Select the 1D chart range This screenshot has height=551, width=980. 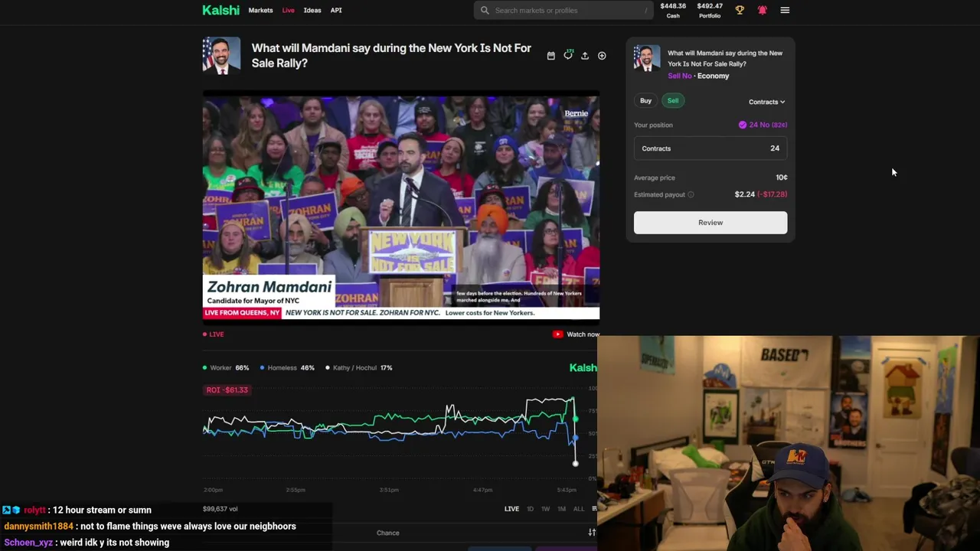tap(530, 509)
